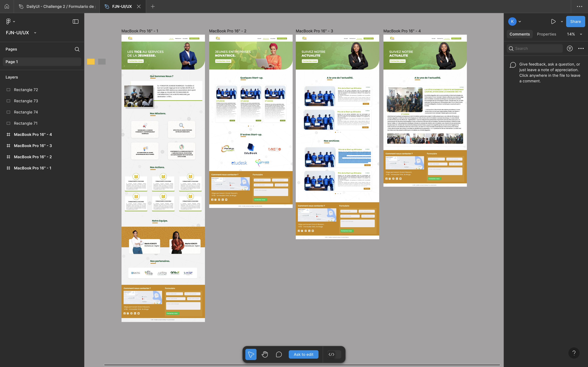Image resolution: width=588 pixels, height=367 pixels.
Task: Click the Present play icon
Action: pyautogui.click(x=553, y=22)
